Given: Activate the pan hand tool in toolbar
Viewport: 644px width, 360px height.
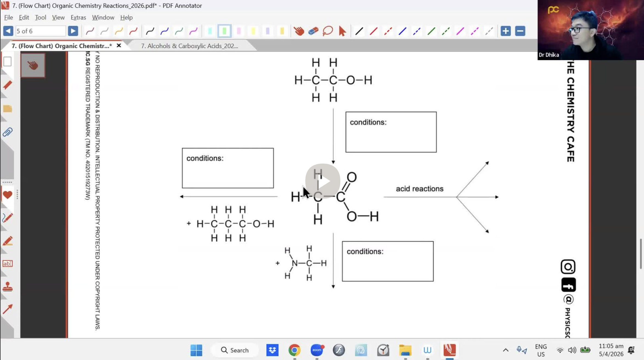Looking at the screenshot, I should coord(299,31).
